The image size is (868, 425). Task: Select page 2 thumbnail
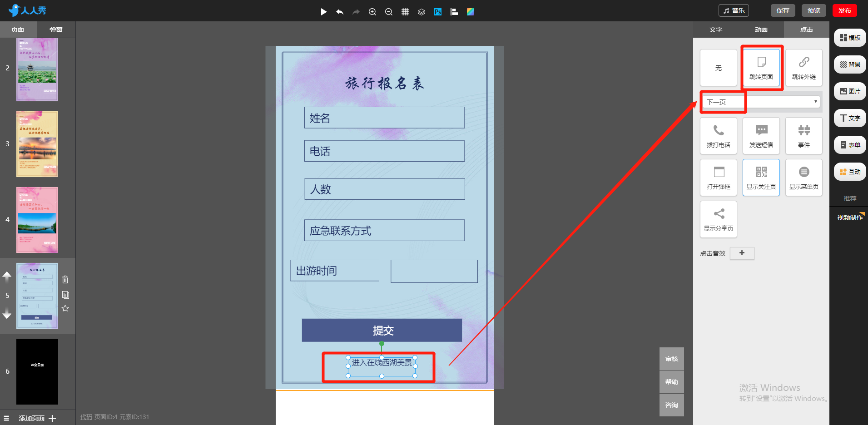(37, 69)
